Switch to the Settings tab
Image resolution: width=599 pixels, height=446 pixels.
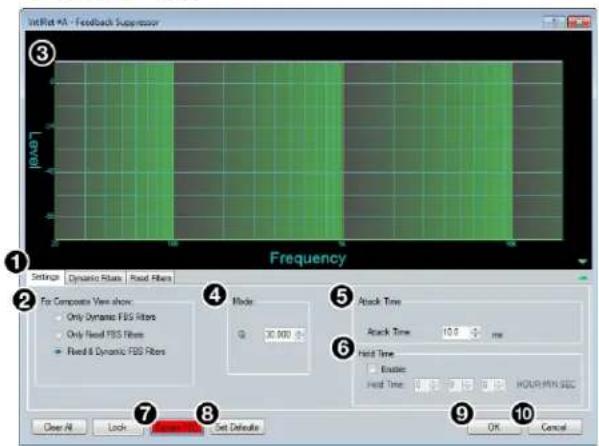(x=45, y=277)
